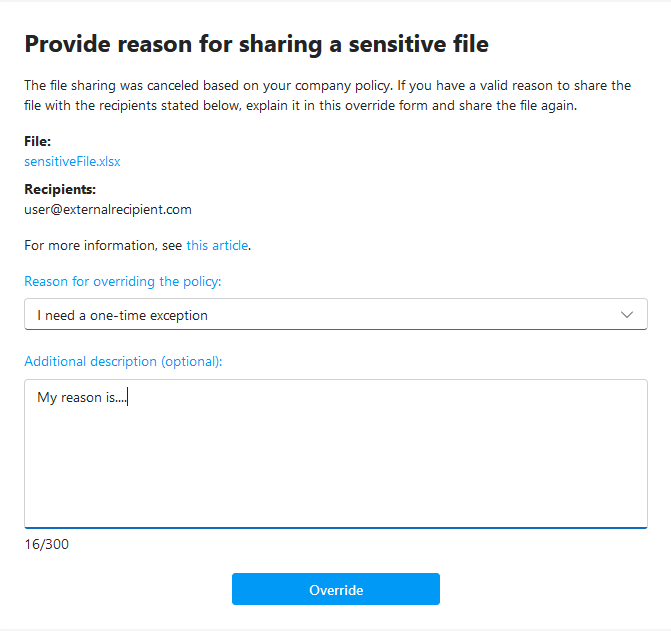
Task: Click the "Additional description (optional):" label
Action: (x=123, y=361)
